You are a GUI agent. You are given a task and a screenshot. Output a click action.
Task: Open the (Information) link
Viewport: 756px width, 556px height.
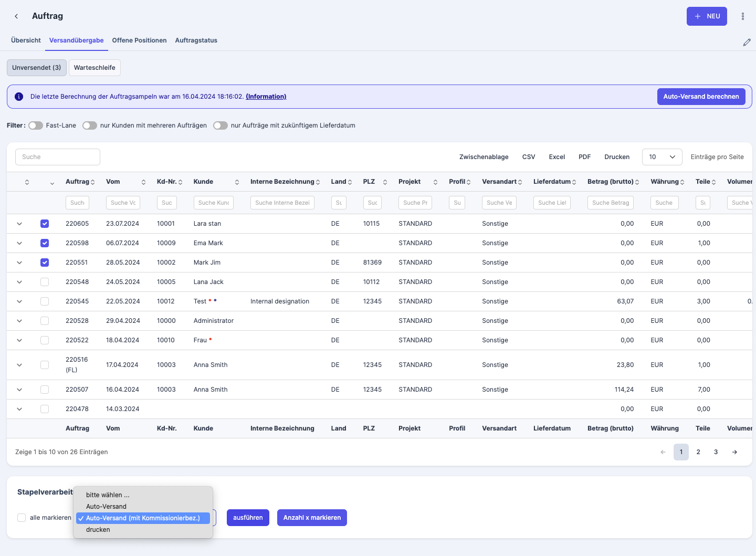266,97
